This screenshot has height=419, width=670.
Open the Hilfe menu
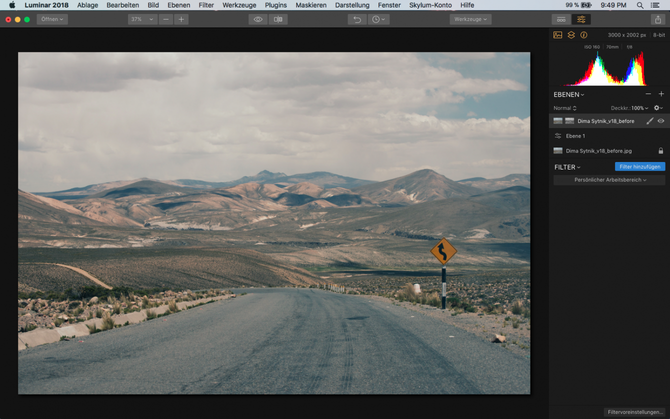pos(467,5)
